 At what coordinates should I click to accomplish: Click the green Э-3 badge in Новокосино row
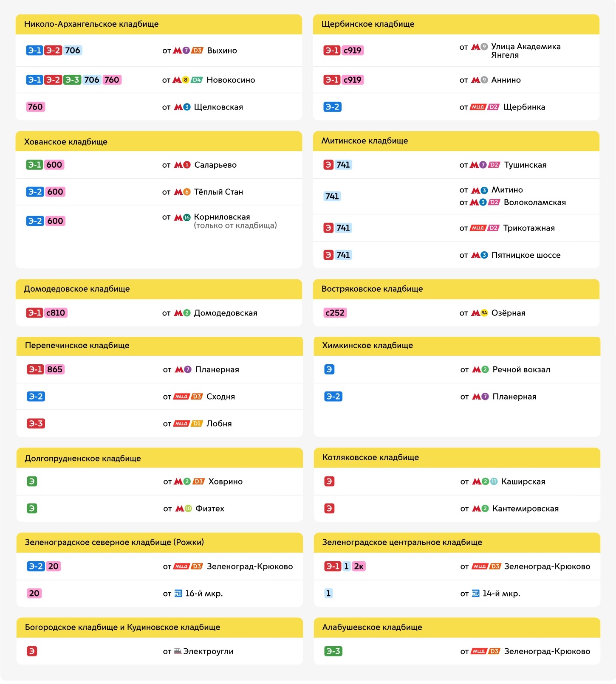pos(72,80)
